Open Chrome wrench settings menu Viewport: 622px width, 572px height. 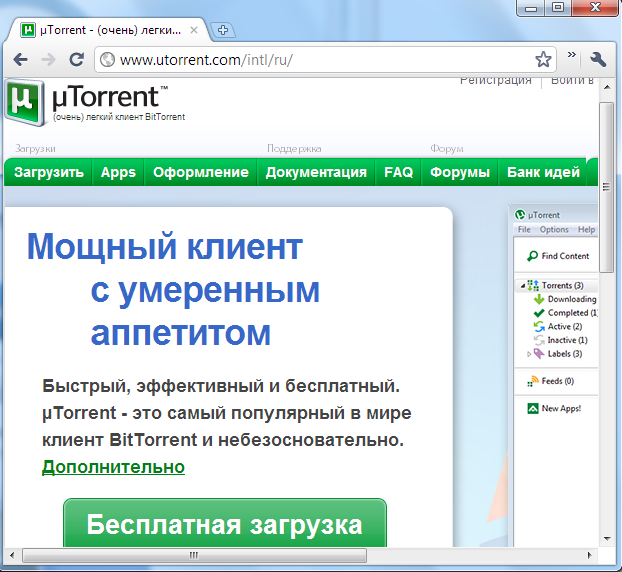click(x=598, y=59)
